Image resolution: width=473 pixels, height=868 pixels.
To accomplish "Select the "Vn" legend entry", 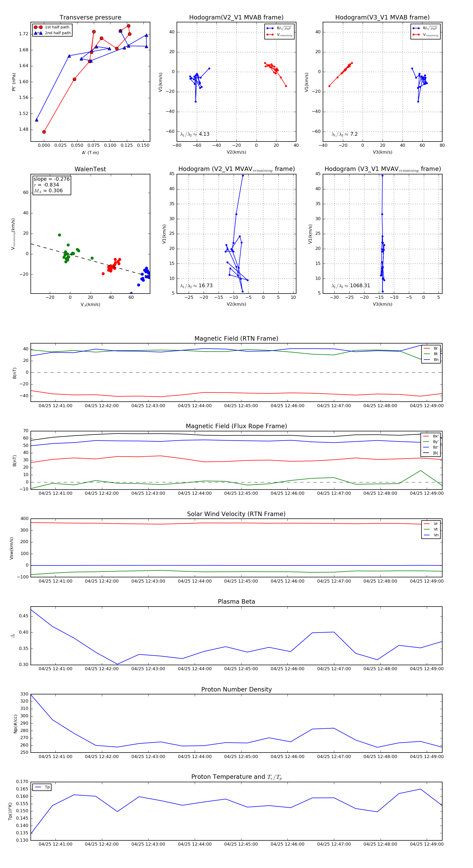I will 431,535.
